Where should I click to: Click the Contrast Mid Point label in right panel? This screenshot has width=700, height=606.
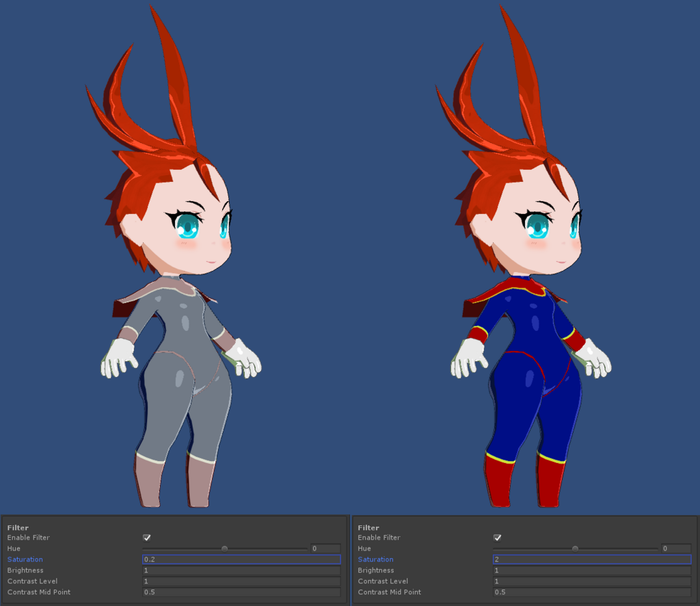389,592
